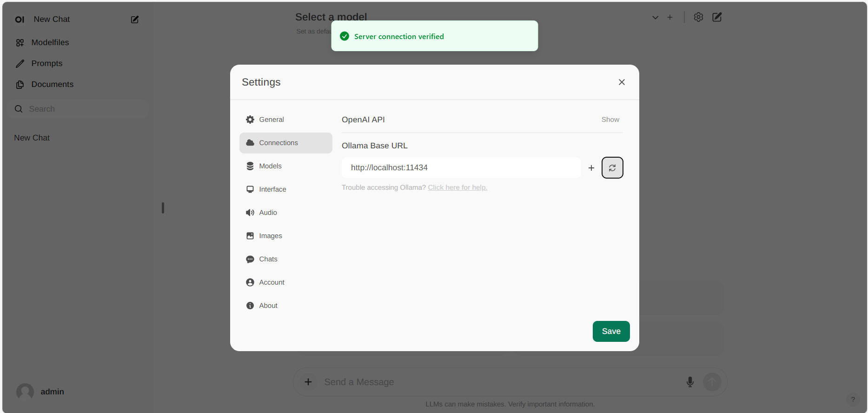
Task: Click the Ollama Base URL input field
Action: click(461, 167)
